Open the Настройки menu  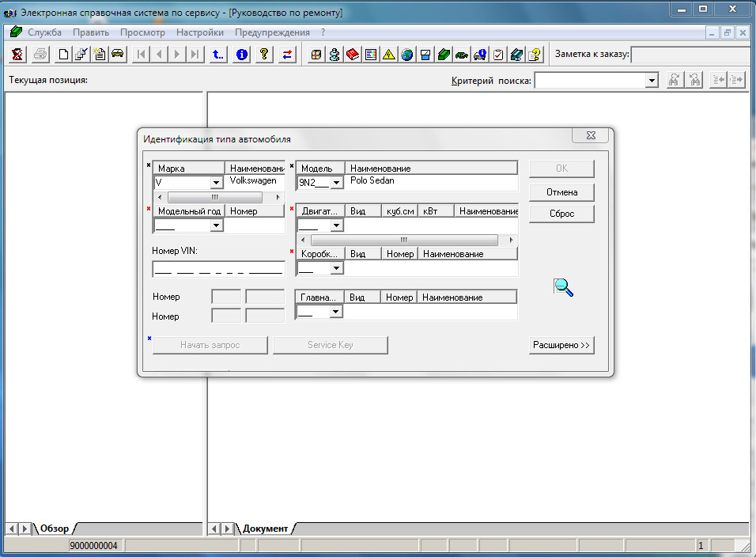tap(199, 32)
